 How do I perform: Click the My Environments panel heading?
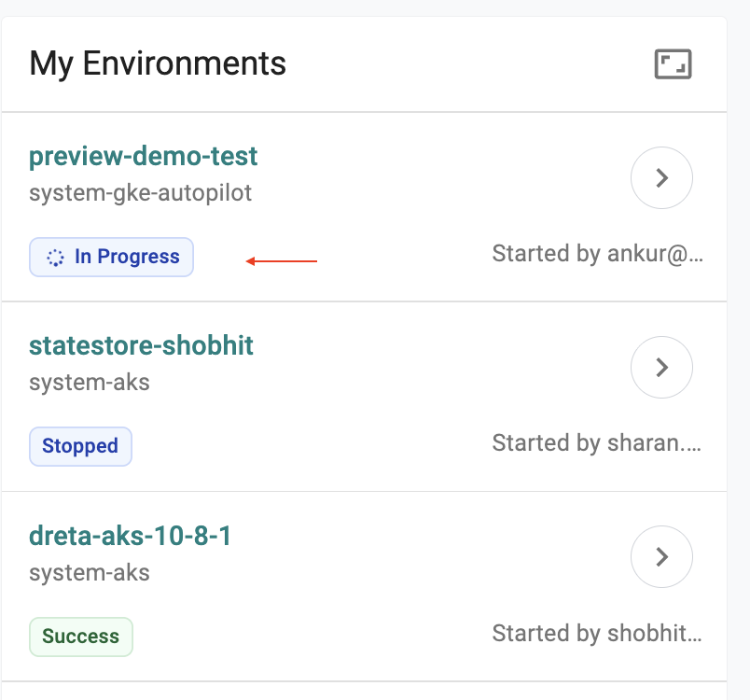[x=158, y=63]
